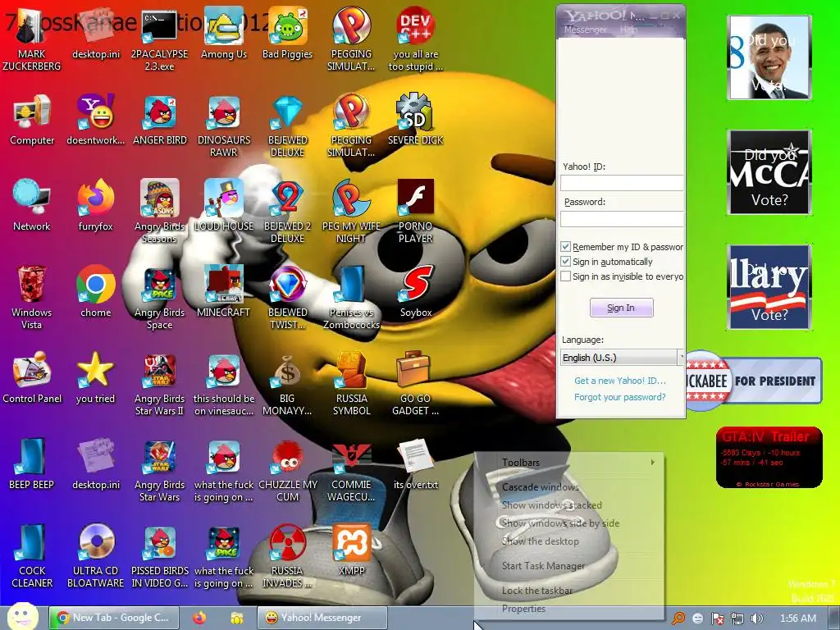Toggle Remember my ID & password checkbox
The width and height of the screenshot is (840, 630).
[565, 246]
